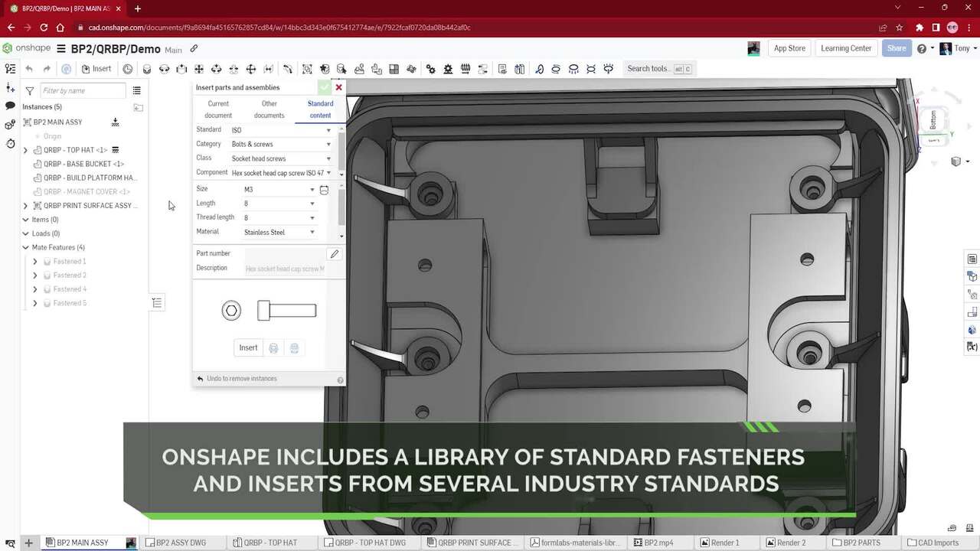Switch to Current document tab in insert dialog
Viewport: 980px width, 551px height.
pyautogui.click(x=218, y=109)
